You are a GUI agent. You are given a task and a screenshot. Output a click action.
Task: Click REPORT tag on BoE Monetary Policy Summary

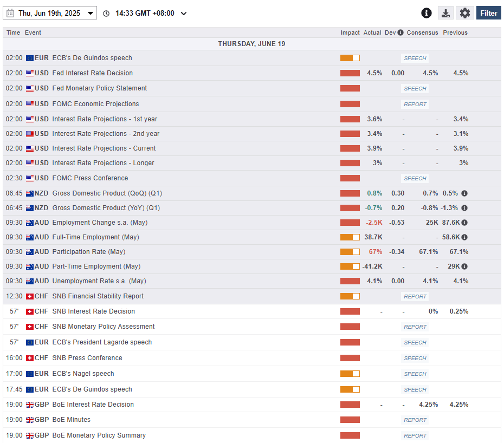[x=415, y=435]
